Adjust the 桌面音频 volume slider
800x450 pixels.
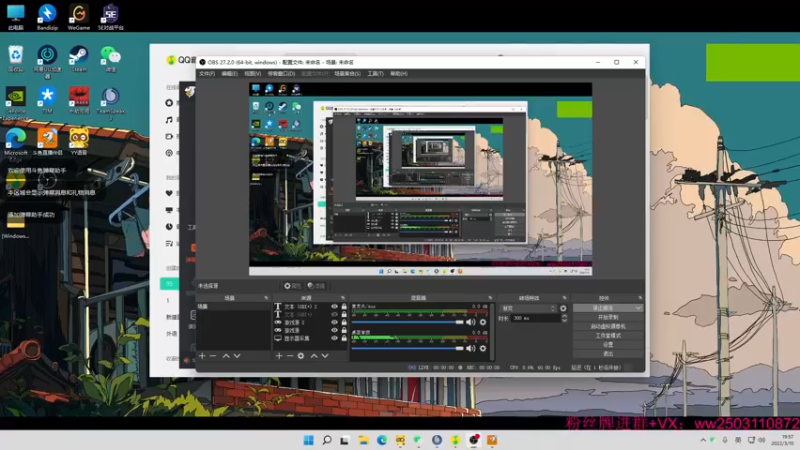408,348
